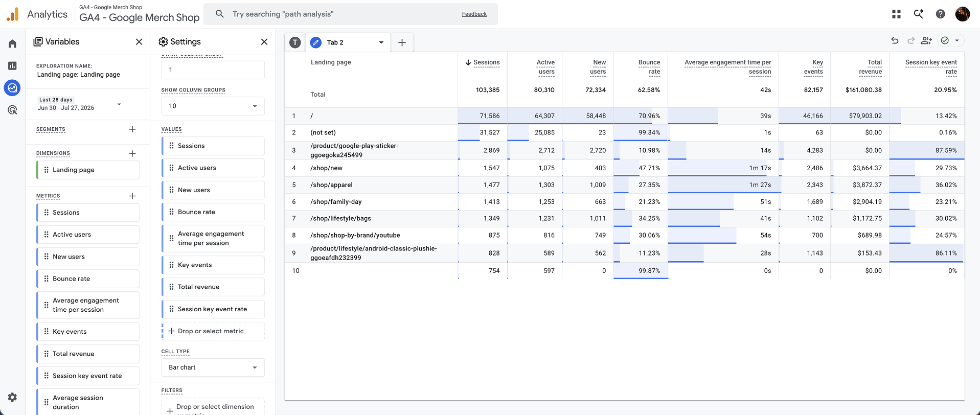This screenshot has height=415, width=980.
Task: Click the 1m 27s engagement time cell
Action: (x=723, y=185)
